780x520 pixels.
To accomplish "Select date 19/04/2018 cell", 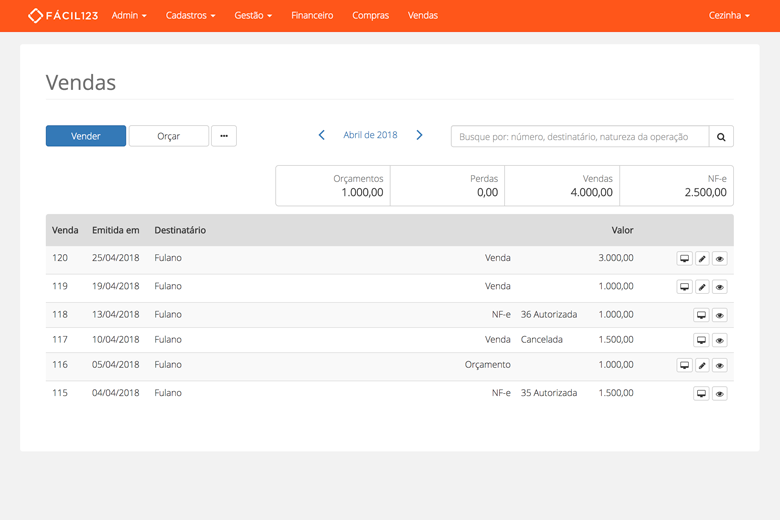I will [x=115, y=286].
